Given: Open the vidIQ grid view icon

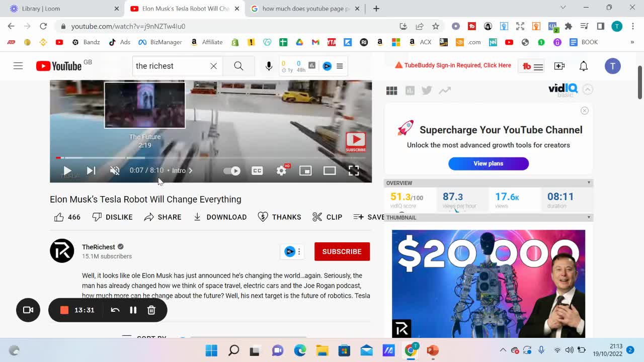Looking at the screenshot, I should tap(391, 90).
